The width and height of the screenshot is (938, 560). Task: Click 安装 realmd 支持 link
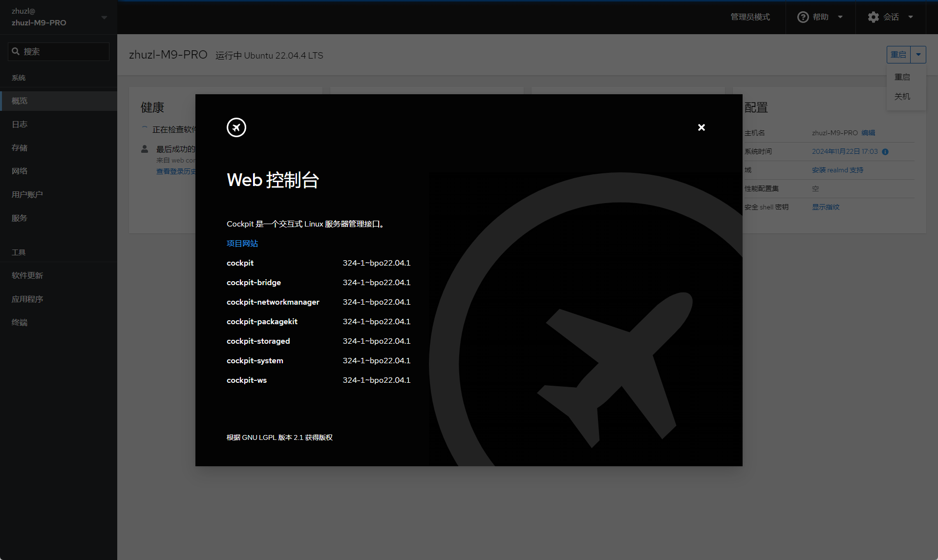(837, 170)
